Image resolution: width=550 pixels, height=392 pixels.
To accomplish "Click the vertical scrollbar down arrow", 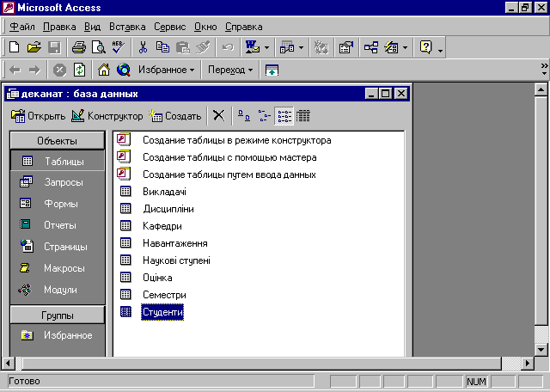I will [541, 349].
